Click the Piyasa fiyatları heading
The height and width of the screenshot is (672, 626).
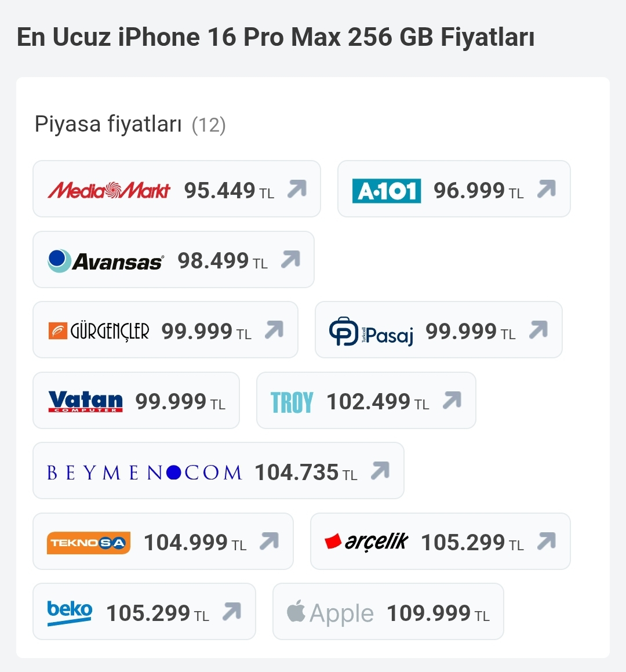[x=108, y=124]
